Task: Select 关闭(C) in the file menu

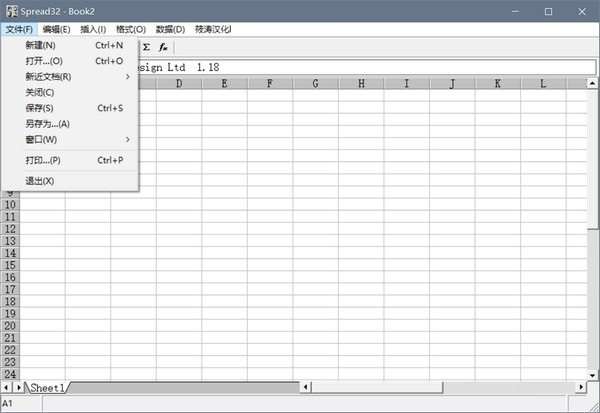Action: (70, 92)
